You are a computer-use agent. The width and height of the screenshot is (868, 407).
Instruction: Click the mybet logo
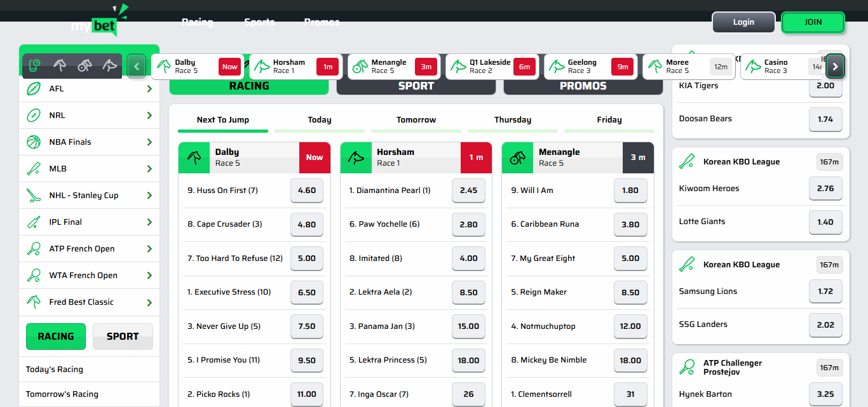pyautogui.click(x=98, y=20)
